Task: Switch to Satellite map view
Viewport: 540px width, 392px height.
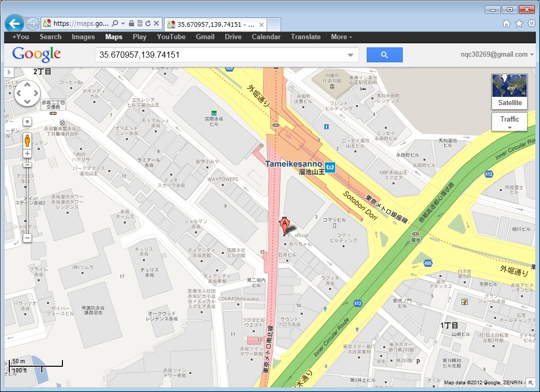Action: [510, 92]
